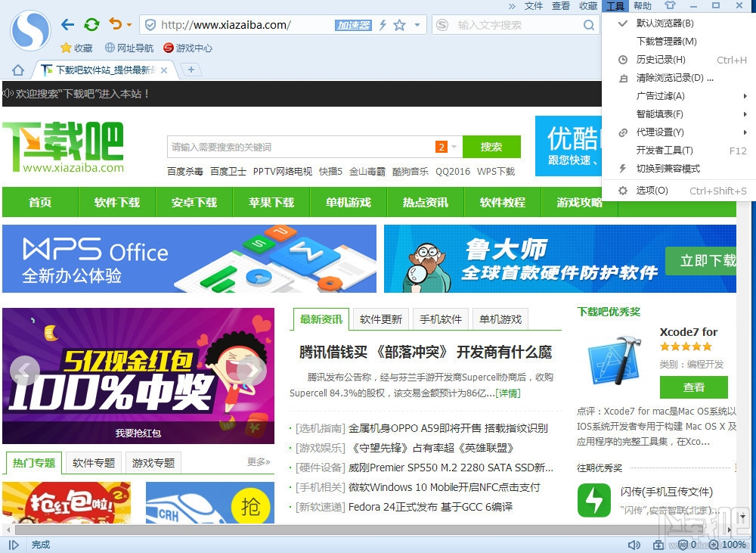
Task: Open the [详情] news detail link
Action: 508,393
